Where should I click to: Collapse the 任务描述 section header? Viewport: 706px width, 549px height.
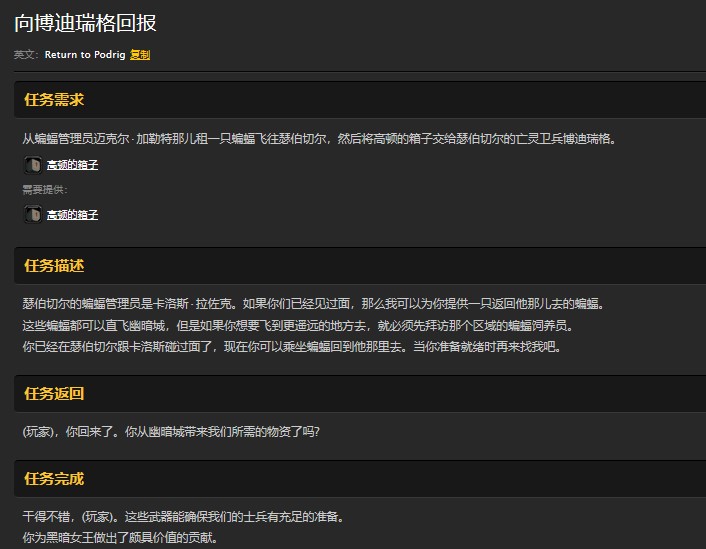54,266
